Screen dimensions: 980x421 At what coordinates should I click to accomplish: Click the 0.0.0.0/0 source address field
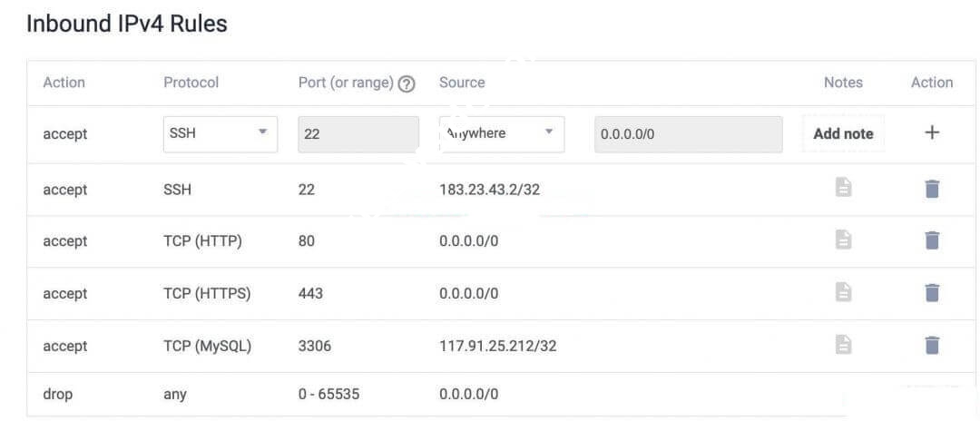pyautogui.click(x=688, y=133)
